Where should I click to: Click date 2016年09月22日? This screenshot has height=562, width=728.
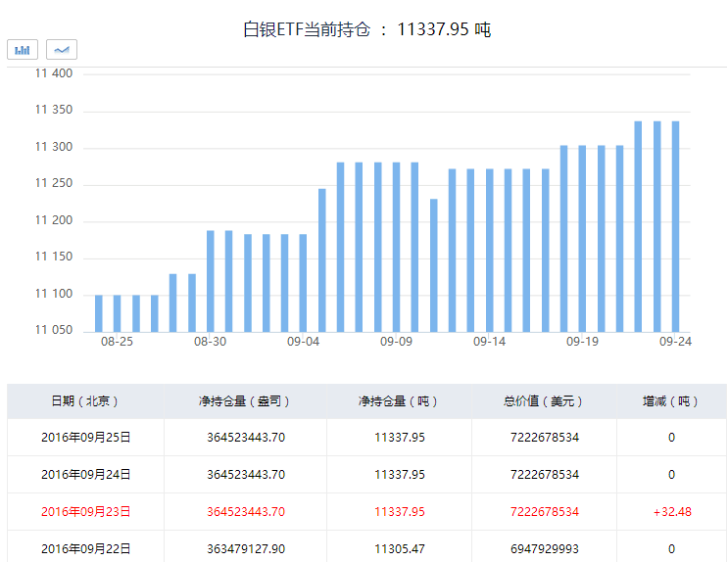[86, 548]
